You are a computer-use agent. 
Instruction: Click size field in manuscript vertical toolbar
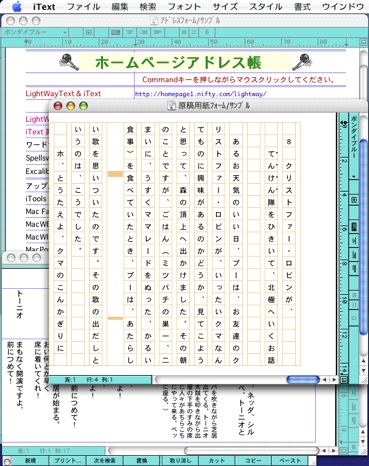354,318
